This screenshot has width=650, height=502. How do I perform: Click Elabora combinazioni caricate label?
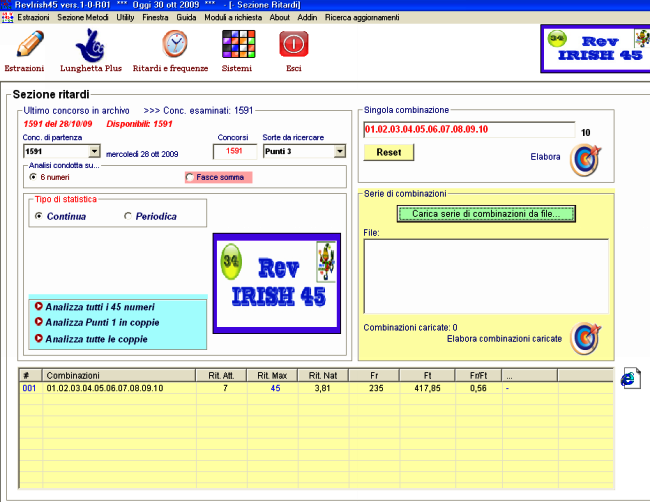[x=504, y=339]
